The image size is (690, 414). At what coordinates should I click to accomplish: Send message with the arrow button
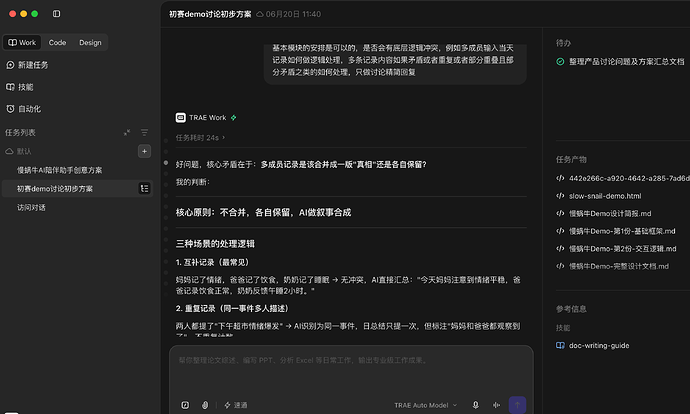[x=517, y=405]
